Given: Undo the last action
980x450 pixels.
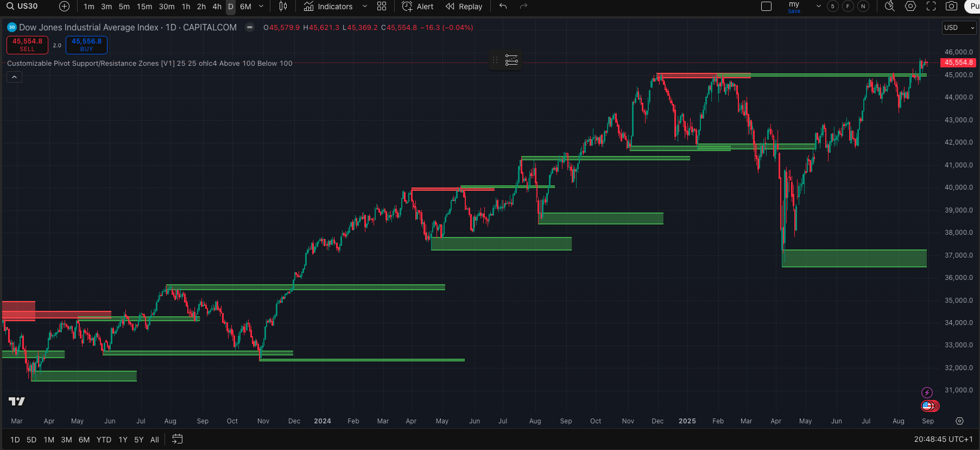Looking at the screenshot, I should click(x=503, y=7).
